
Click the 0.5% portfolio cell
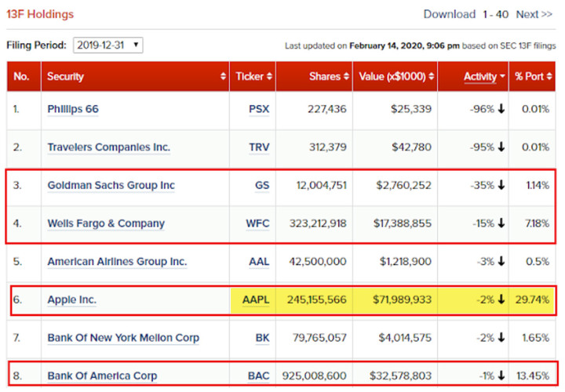tap(538, 262)
